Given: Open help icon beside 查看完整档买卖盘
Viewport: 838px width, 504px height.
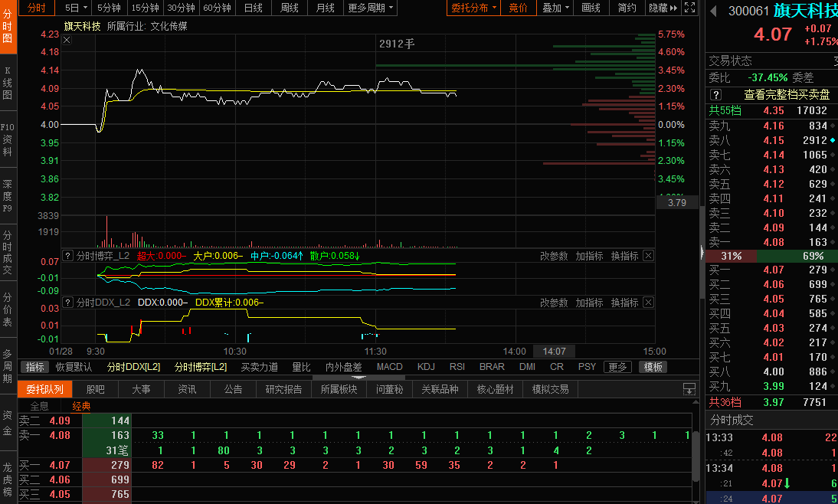Looking at the screenshot, I should (x=715, y=95).
